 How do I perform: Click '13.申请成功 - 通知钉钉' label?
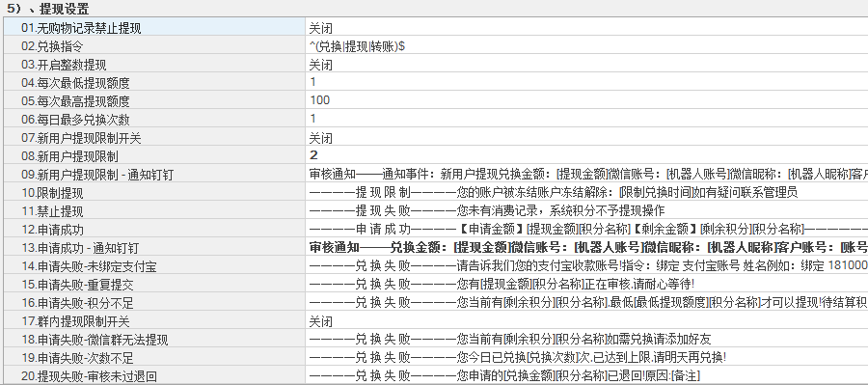tap(80, 248)
